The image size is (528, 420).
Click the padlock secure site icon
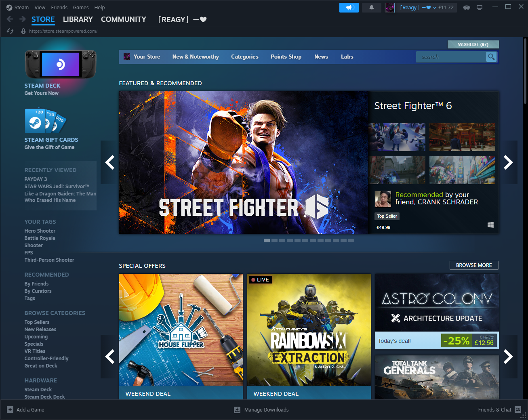(x=23, y=31)
